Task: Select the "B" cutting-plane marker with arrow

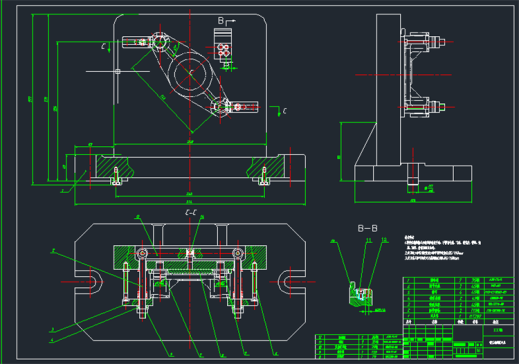Action: (x=226, y=21)
